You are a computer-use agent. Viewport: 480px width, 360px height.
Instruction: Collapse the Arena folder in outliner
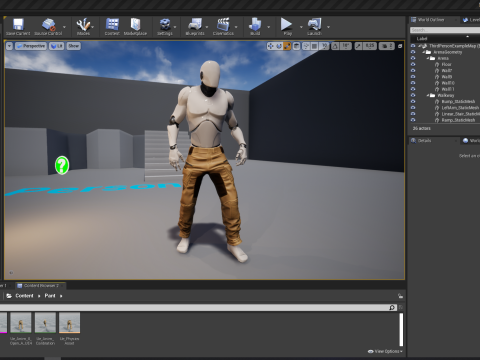[428, 58]
